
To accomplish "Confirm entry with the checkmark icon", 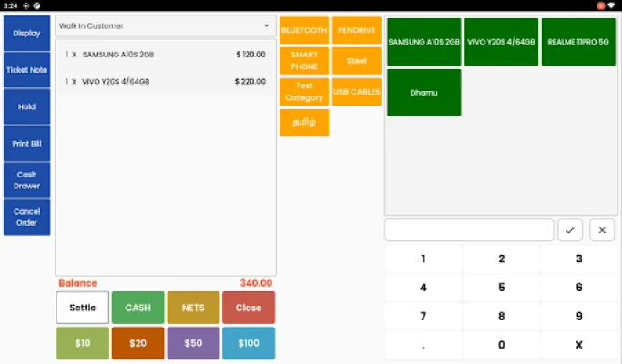I will (570, 230).
